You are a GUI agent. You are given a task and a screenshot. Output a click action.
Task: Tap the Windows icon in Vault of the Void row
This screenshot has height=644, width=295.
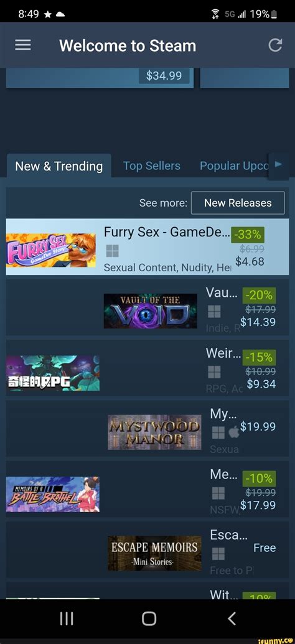[214, 312]
